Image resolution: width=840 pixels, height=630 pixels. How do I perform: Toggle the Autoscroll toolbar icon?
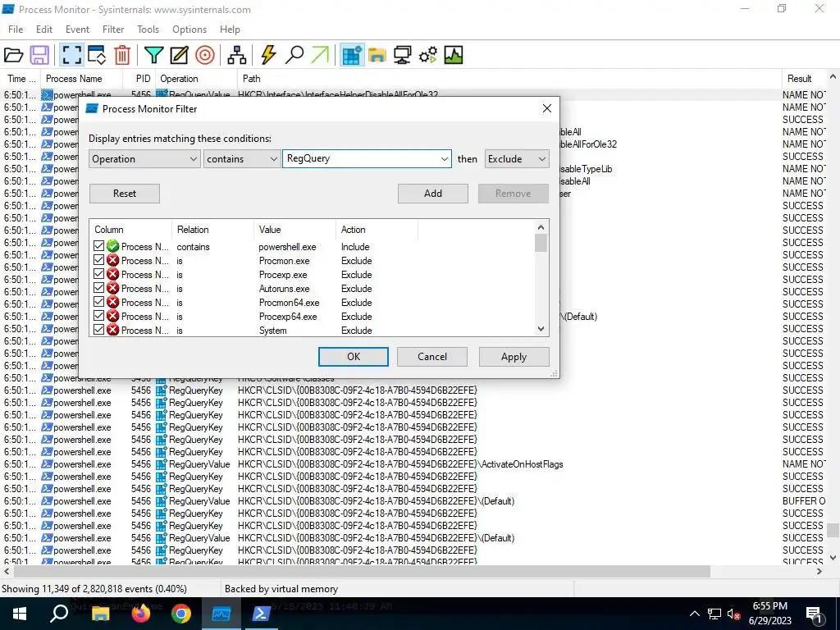[97, 55]
